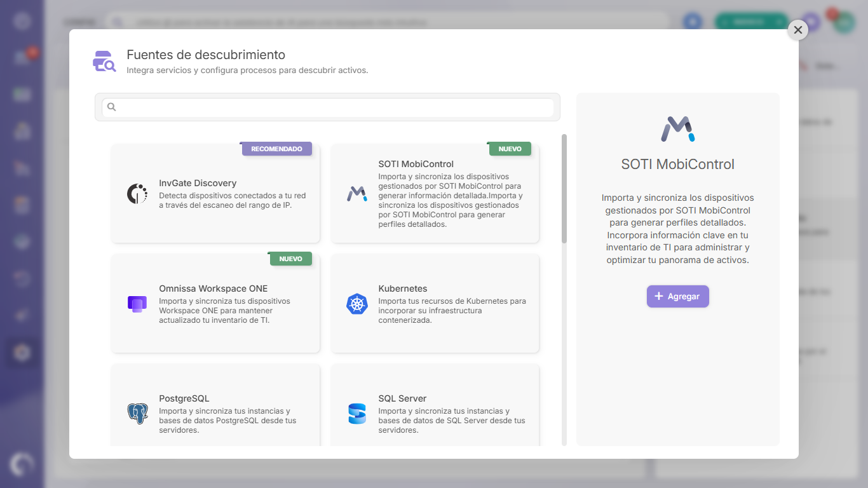
Task: Click the InvGate Discovery logo icon
Action: pyautogui.click(x=137, y=194)
